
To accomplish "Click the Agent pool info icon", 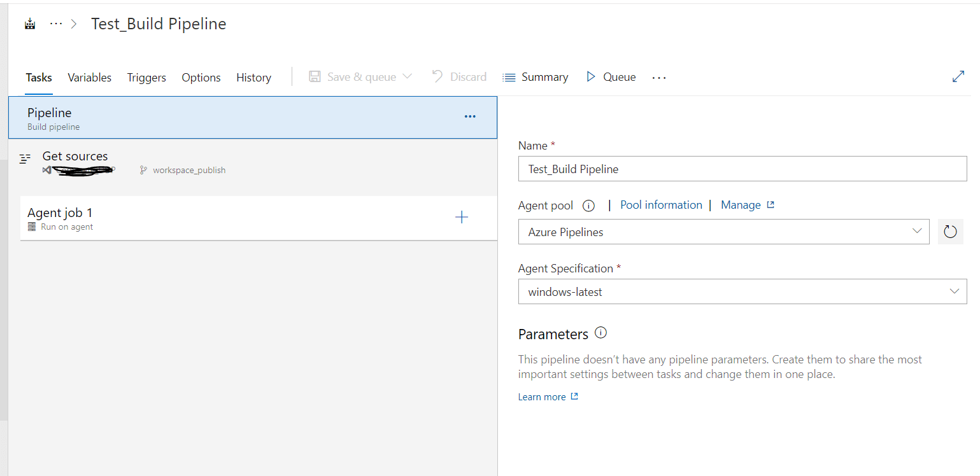I will click(589, 206).
